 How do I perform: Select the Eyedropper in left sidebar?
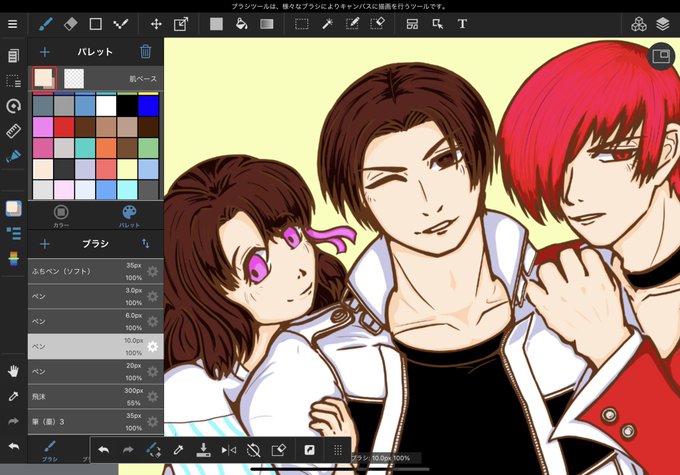(13, 396)
